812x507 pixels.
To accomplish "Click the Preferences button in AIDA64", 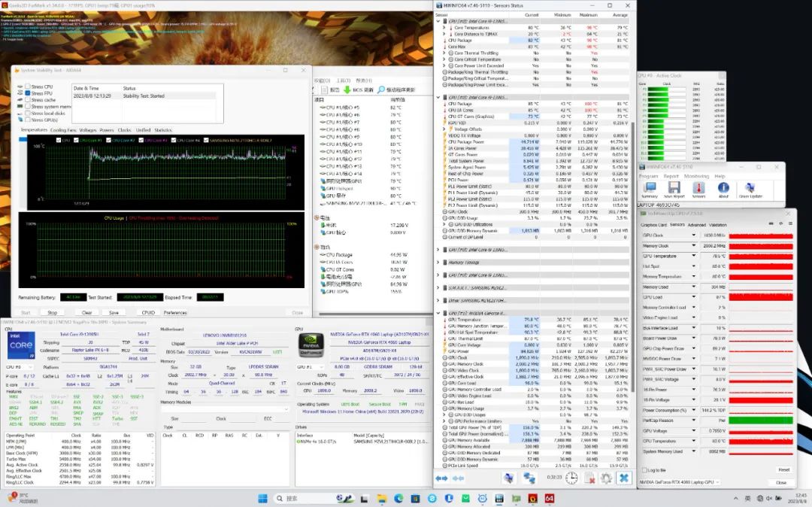I will tap(175, 312).
